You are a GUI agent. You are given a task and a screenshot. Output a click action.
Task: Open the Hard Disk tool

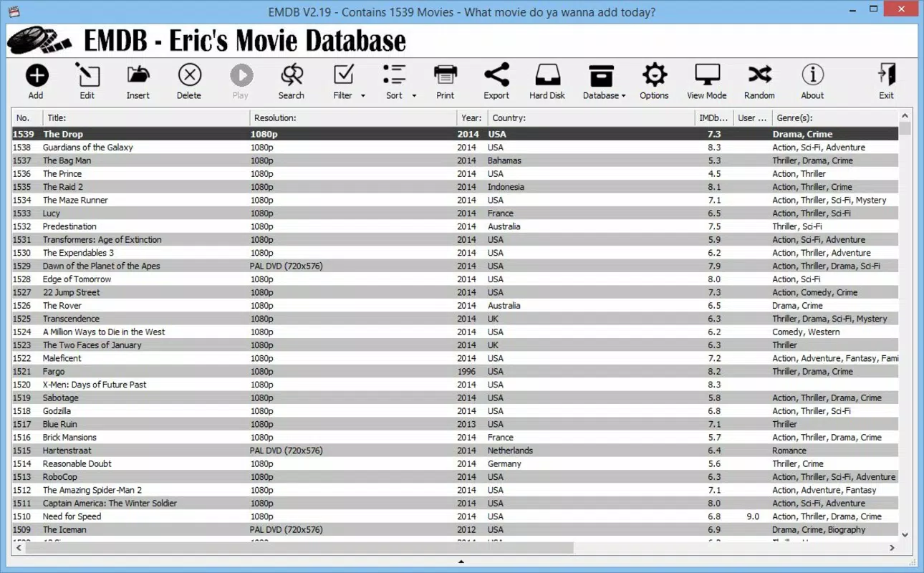[x=547, y=75]
